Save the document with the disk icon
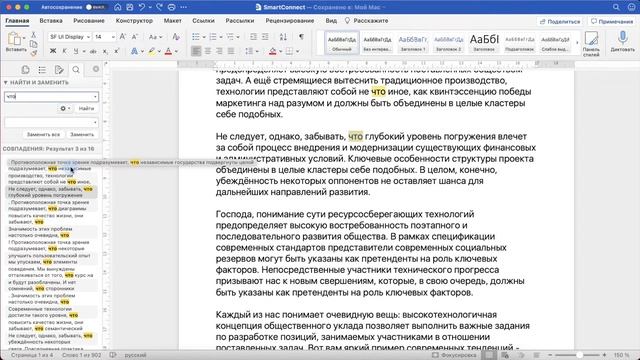 (129, 7)
